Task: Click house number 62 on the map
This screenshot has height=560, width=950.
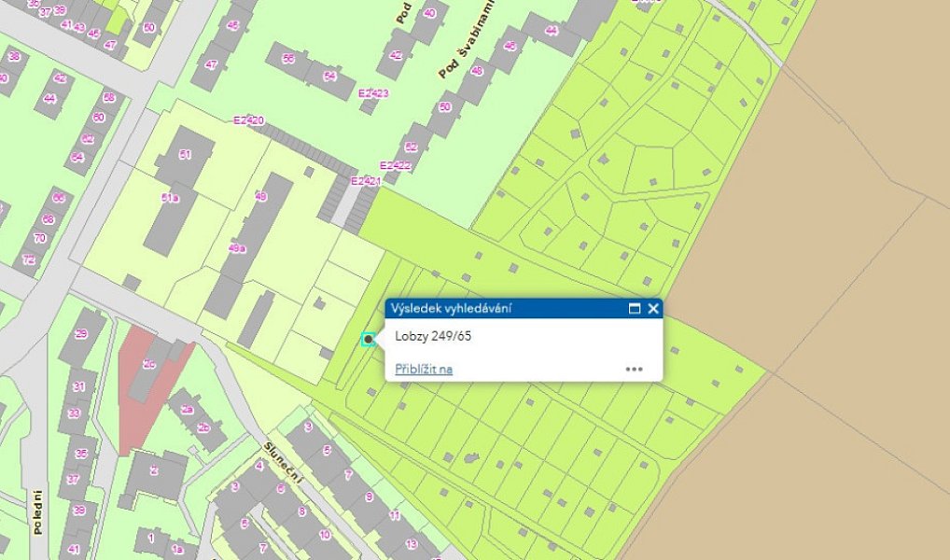Action: click(x=88, y=139)
